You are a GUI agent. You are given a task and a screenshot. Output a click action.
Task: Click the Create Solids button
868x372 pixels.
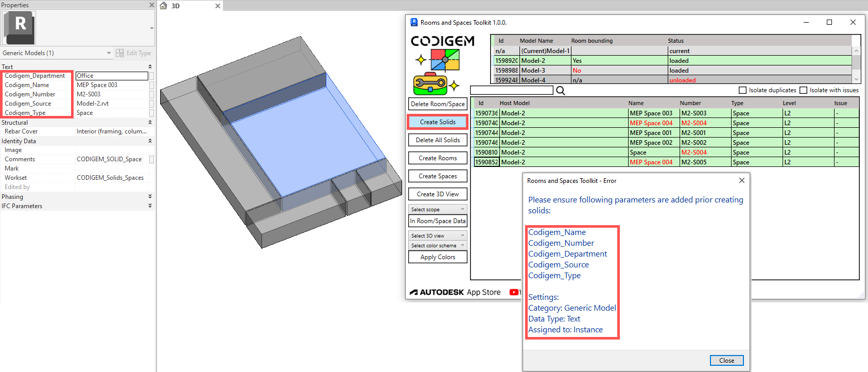pyautogui.click(x=438, y=122)
